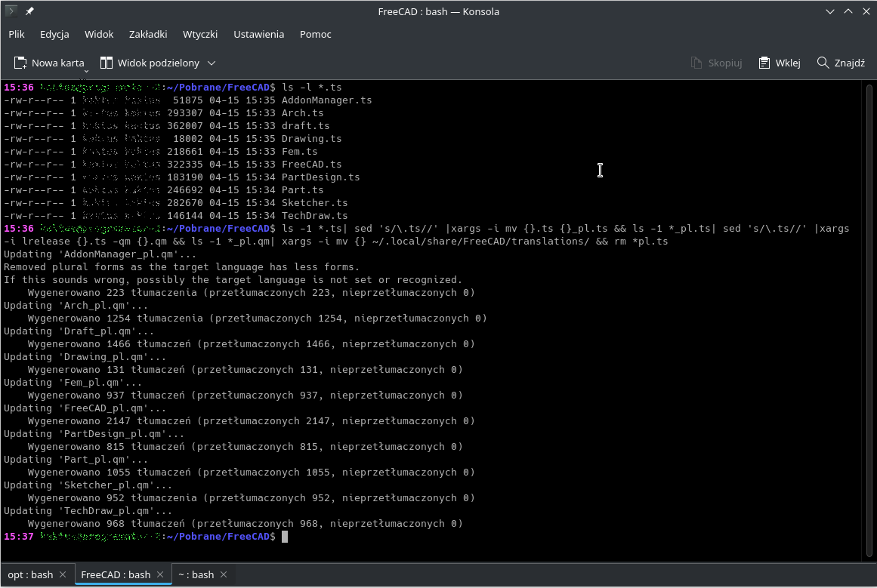Click the Updating 'Sketcher_pl.qm' line

(88, 485)
